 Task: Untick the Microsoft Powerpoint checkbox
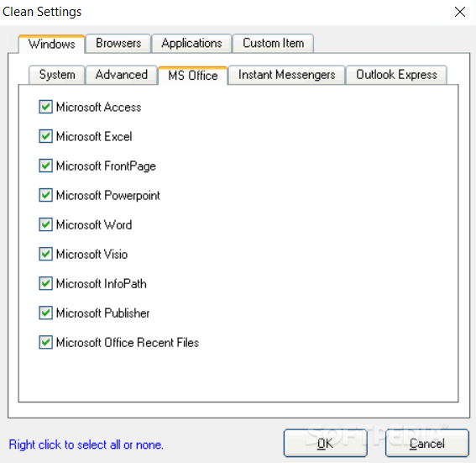coord(45,195)
